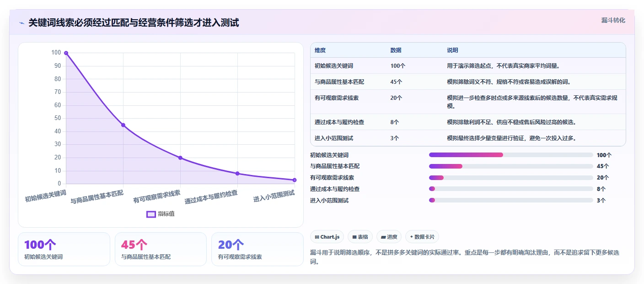The image size is (644, 284).
Task: Click the chart data point at 45
Action: tap(123, 125)
